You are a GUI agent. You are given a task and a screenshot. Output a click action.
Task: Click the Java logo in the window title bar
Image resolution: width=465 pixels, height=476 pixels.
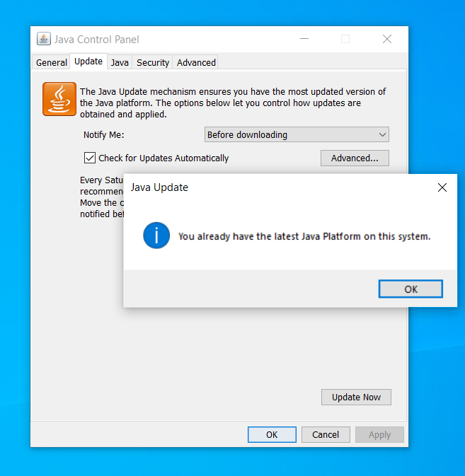[x=44, y=39]
